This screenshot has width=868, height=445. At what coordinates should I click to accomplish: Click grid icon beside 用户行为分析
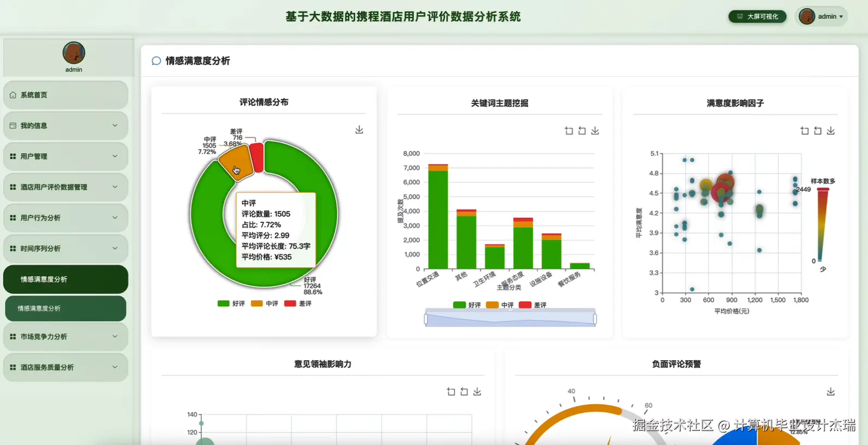pyautogui.click(x=13, y=218)
